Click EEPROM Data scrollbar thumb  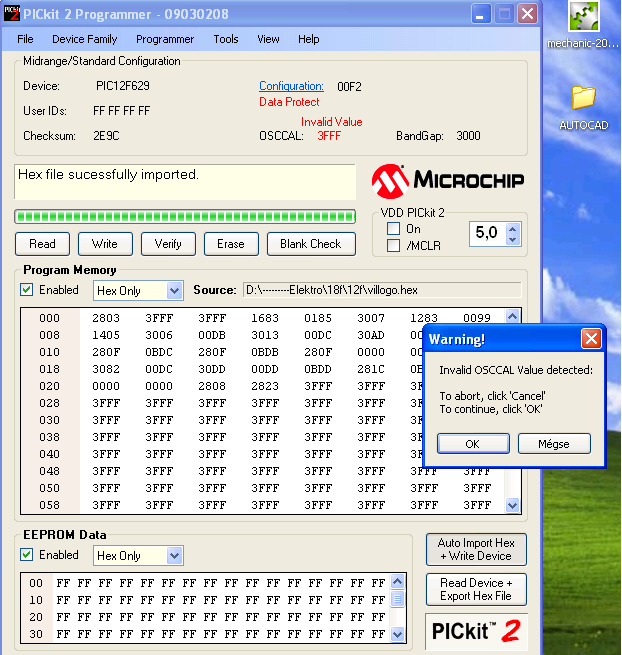pos(397,599)
